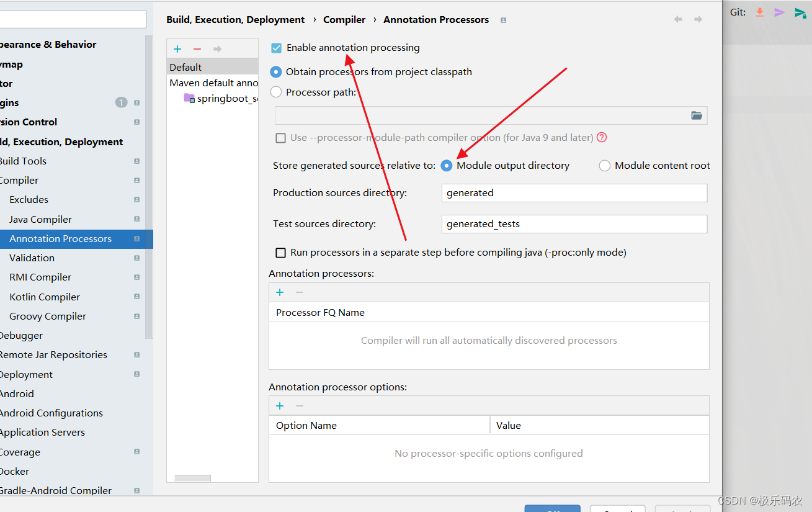This screenshot has width=812, height=512.
Task: Click the Compiler breadcrumb
Action: click(x=344, y=20)
